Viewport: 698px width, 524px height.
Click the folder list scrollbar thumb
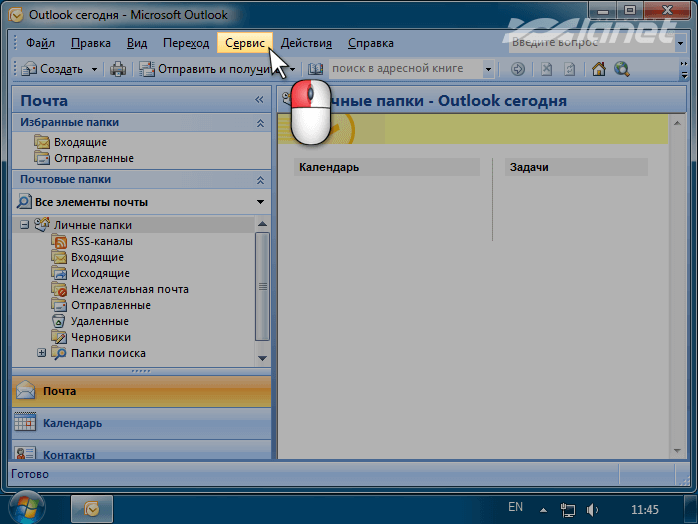262,287
